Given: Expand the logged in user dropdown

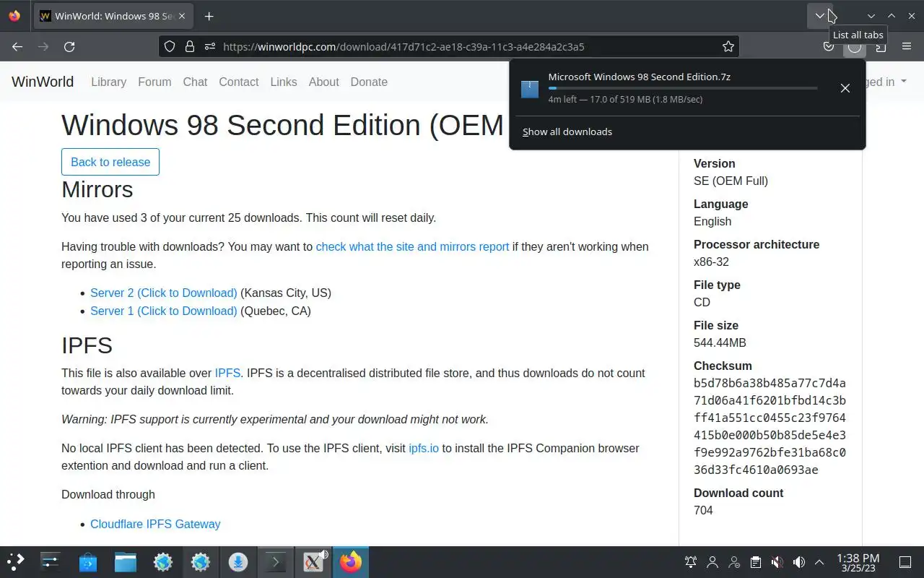Looking at the screenshot, I should 886,82.
